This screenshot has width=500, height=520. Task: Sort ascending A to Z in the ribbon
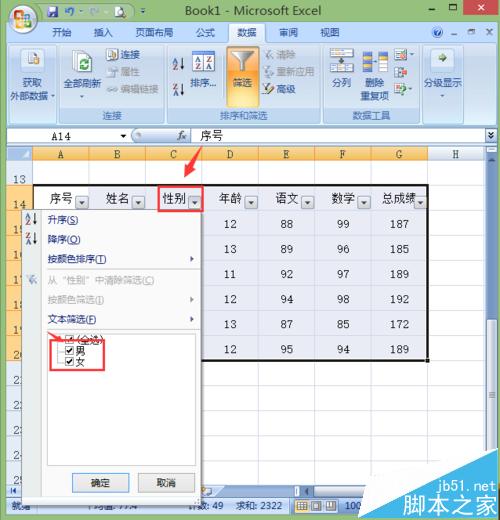(x=178, y=63)
